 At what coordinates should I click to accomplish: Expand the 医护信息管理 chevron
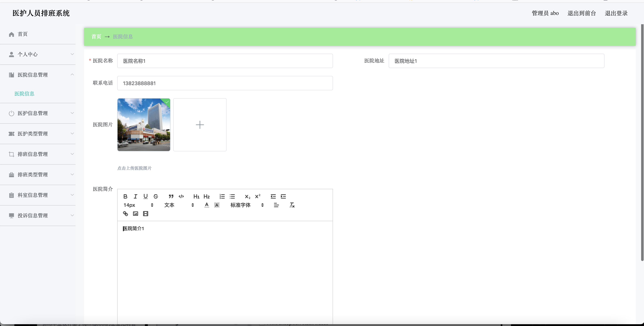point(72,113)
